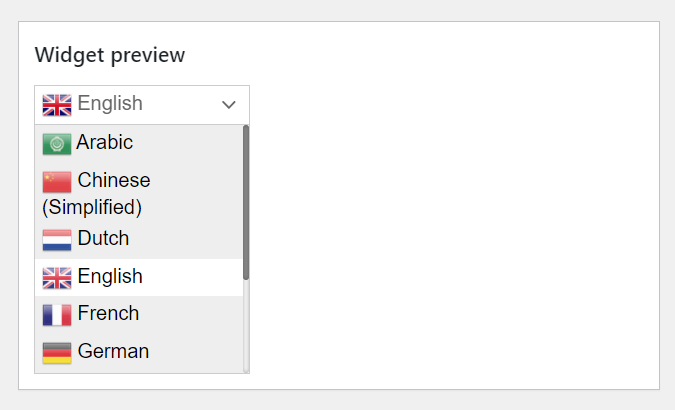The width and height of the screenshot is (675, 410).
Task: Click the German flag icon in list
Action: 57,353
